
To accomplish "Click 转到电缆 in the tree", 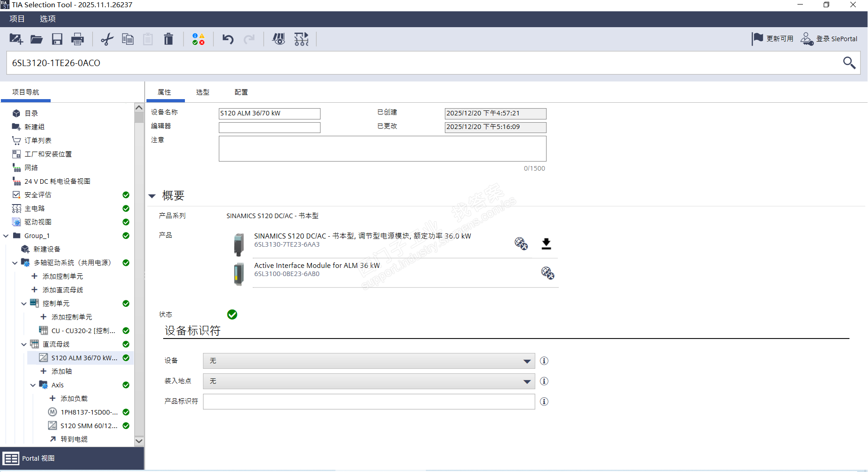I will tap(74, 439).
